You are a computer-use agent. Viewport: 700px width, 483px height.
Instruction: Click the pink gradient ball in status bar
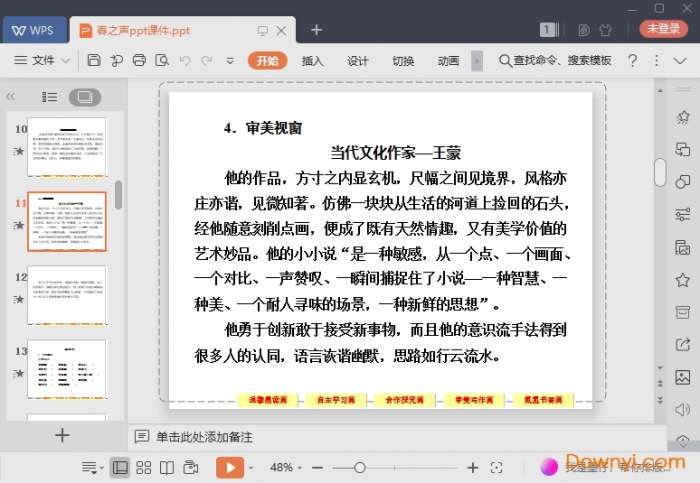[549, 466]
